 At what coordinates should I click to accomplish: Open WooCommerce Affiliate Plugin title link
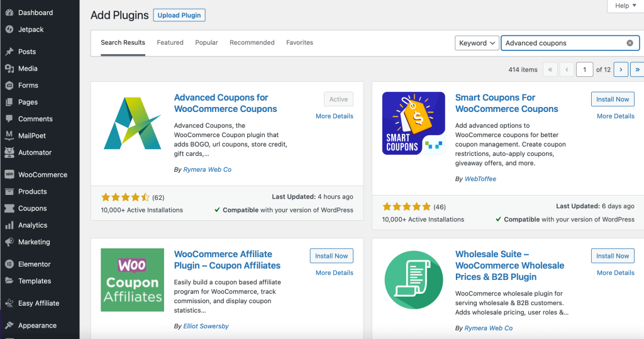coord(227,260)
